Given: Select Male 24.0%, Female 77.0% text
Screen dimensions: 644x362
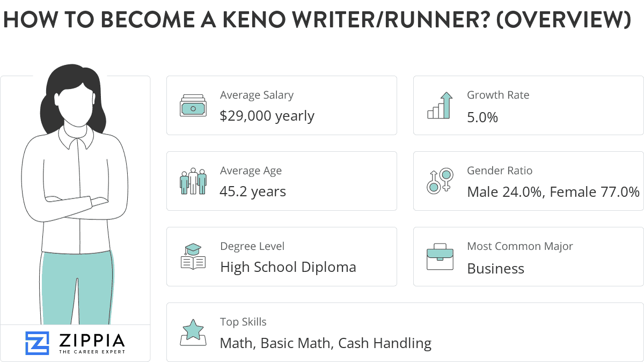Looking at the screenshot, I should 553,192.
